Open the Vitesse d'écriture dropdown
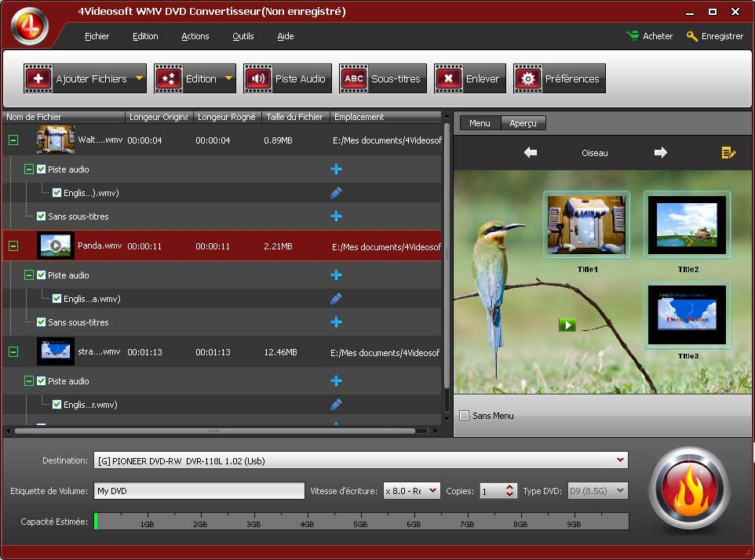The width and height of the screenshot is (755, 560). tap(432, 491)
